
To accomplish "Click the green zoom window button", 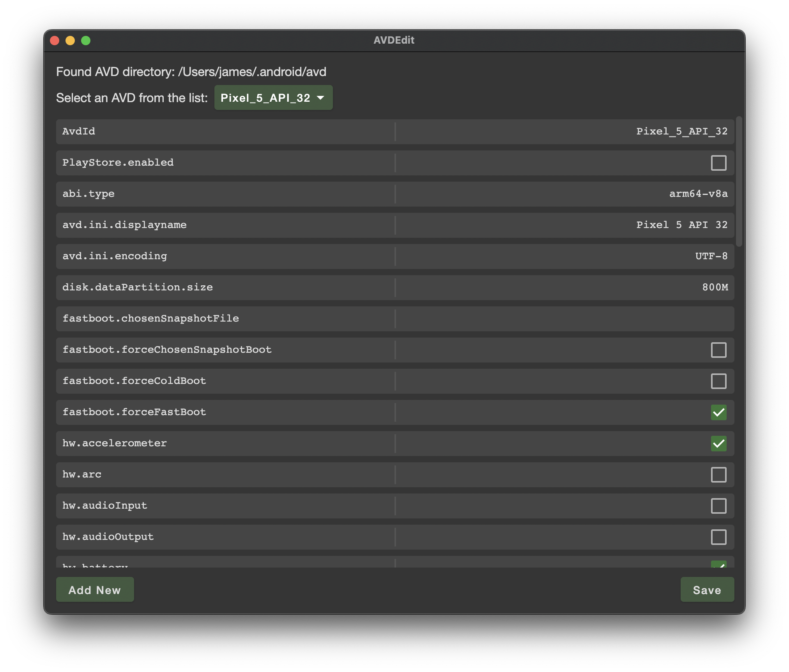I will [86, 41].
